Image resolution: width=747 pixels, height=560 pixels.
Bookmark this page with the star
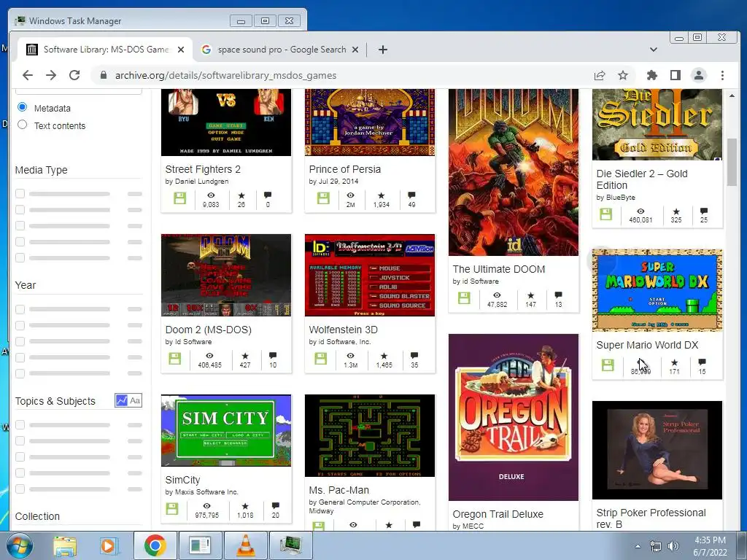(623, 75)
